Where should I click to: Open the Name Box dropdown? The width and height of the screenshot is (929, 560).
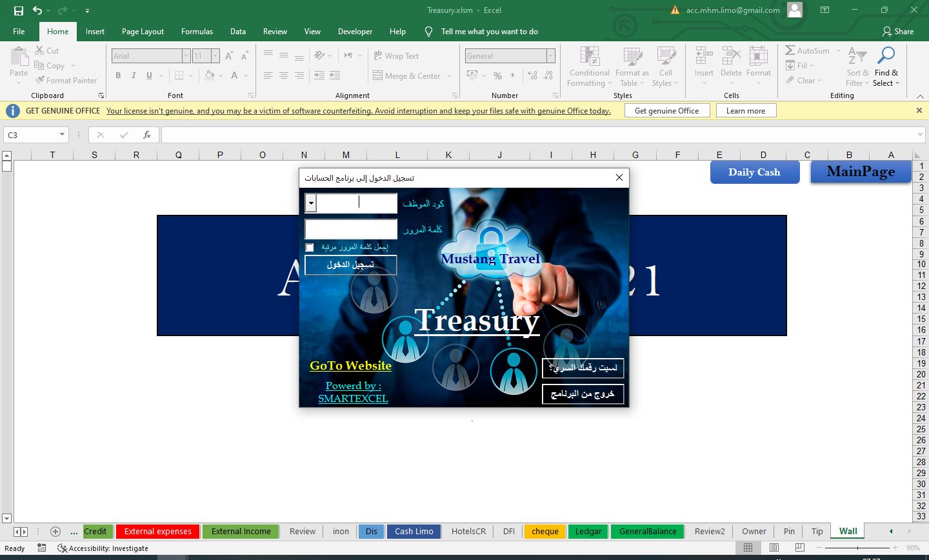[62, 135]
